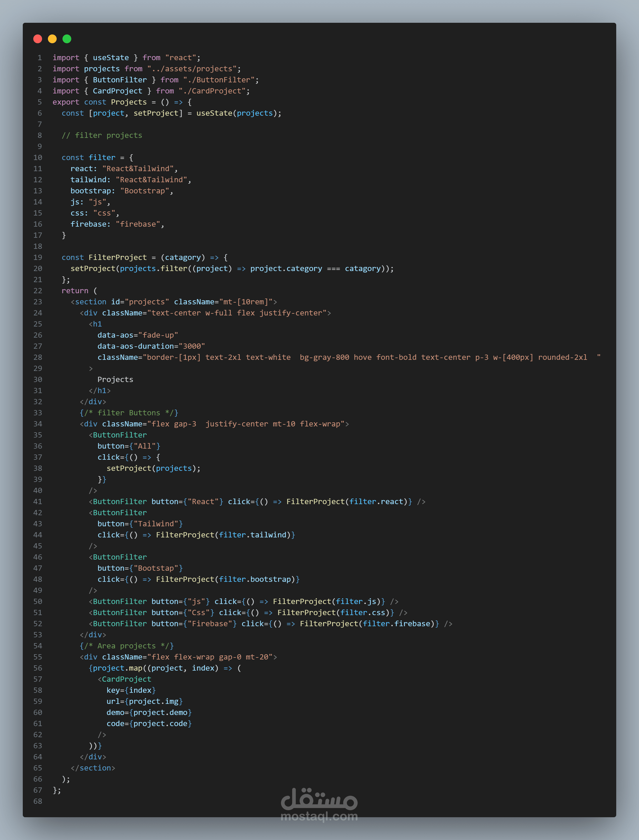Click "project.img" on line 59
Viewport: 639px width, 840px height.
[x=153, y=701]
